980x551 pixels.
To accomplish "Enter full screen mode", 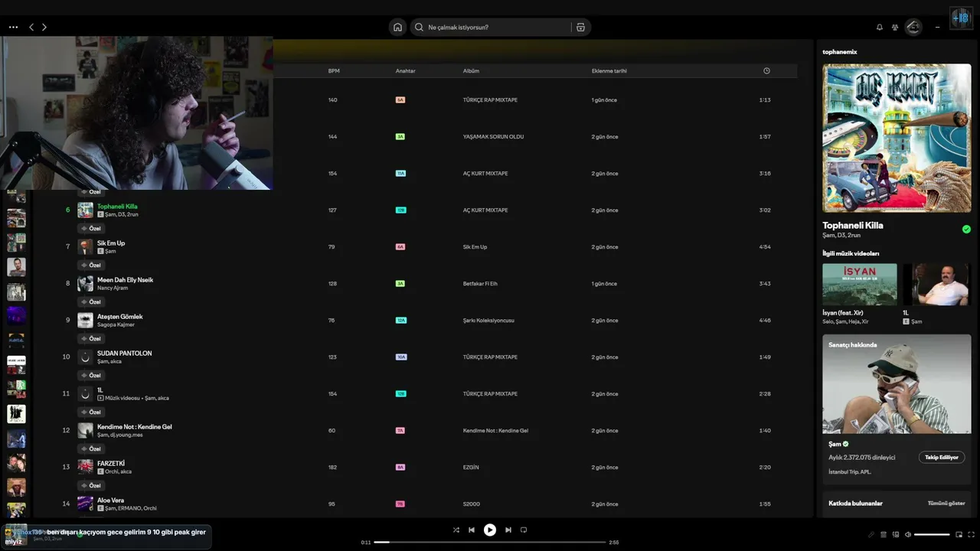I will pos(972,534).
